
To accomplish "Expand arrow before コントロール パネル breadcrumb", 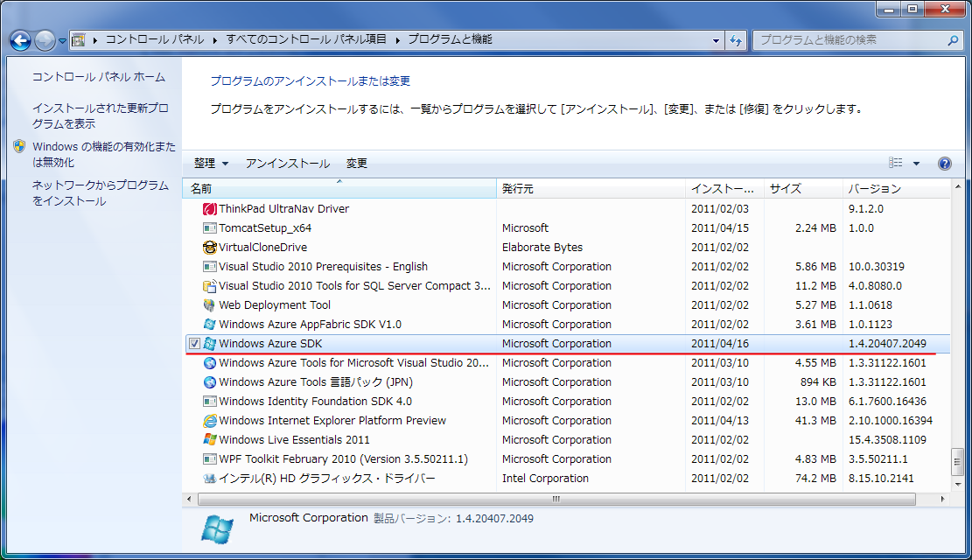I will click(94, 40).
